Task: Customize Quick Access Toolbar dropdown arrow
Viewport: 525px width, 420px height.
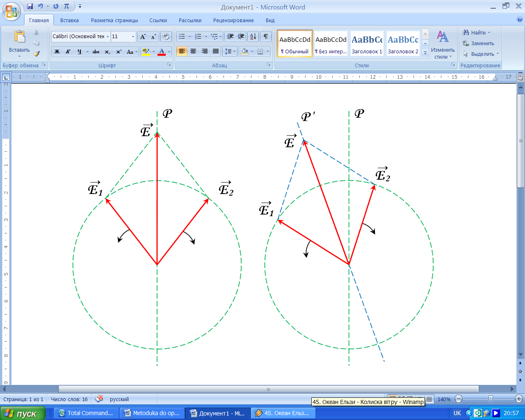Action: (80, 6)
